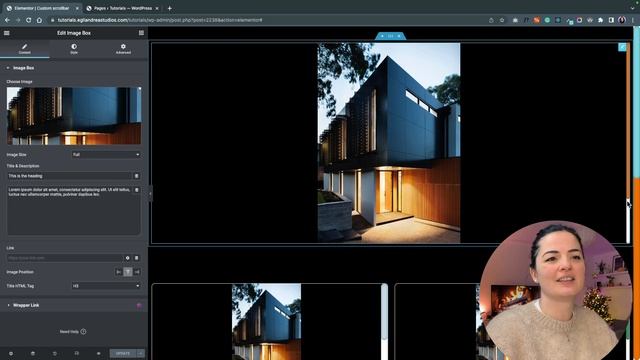The height and width of the screenshot is (360, 640).
Task: Set image position to right
Action: point(137,272)
